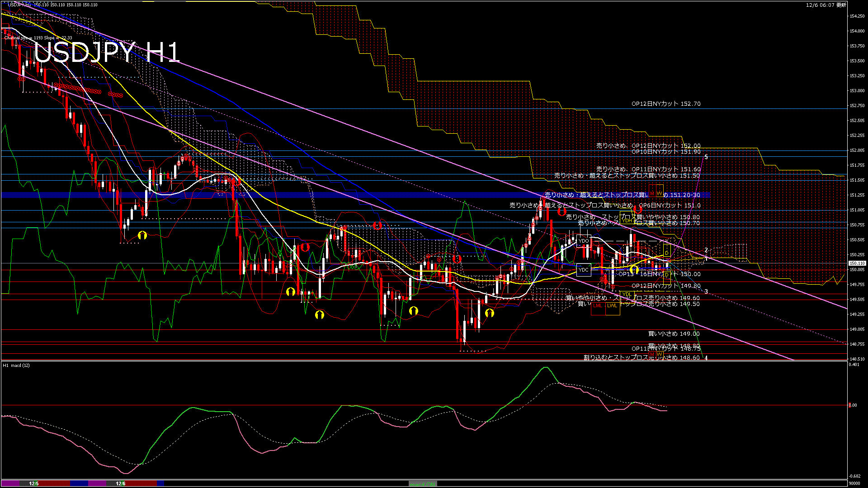Screen dimensions: 868x488
Task: Click red down-arrow signal beside YDH label
Action: [x=638, y=210]
